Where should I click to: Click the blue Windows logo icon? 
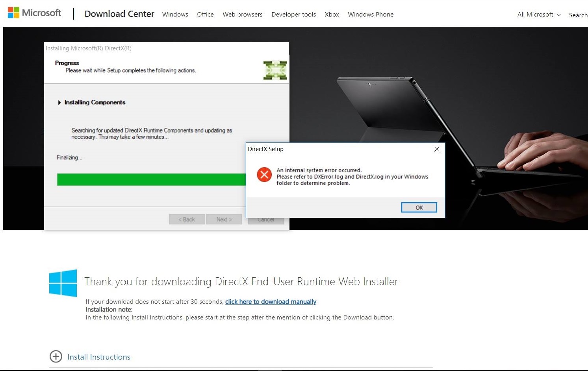63,283
